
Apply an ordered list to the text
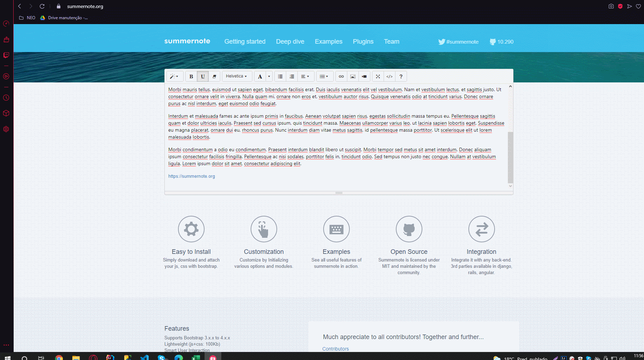tap(292, 76)
